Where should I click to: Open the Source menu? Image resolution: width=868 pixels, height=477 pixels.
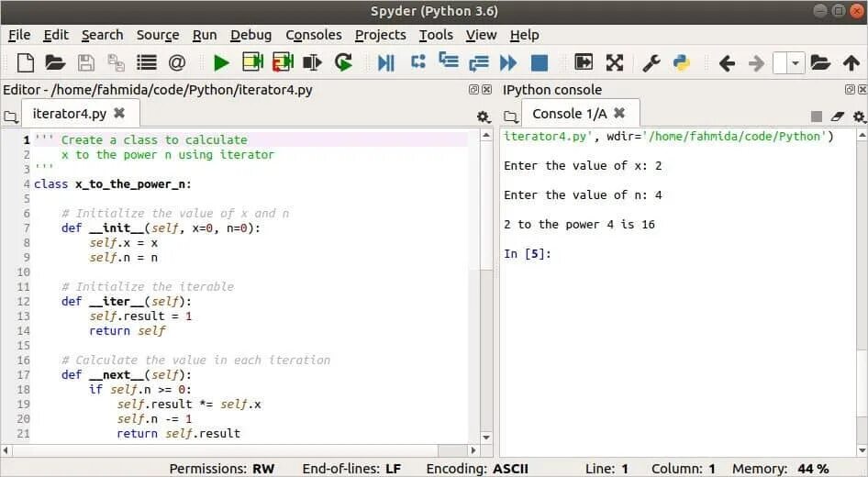(x=158, y=35)
